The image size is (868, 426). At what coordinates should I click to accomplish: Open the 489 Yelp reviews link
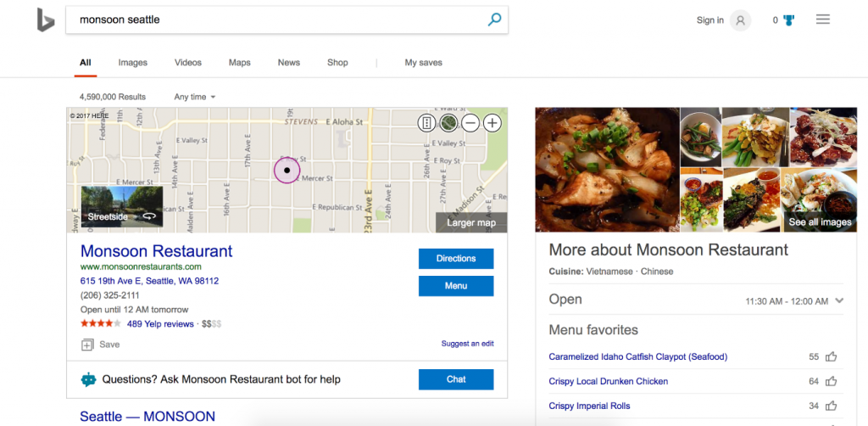160,324
